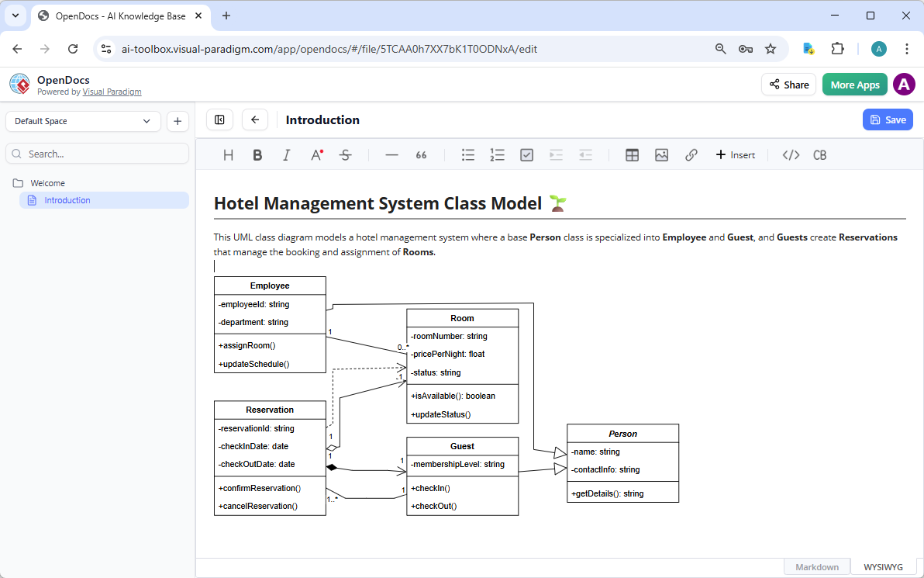Click inside the Search field

point(97,153)
